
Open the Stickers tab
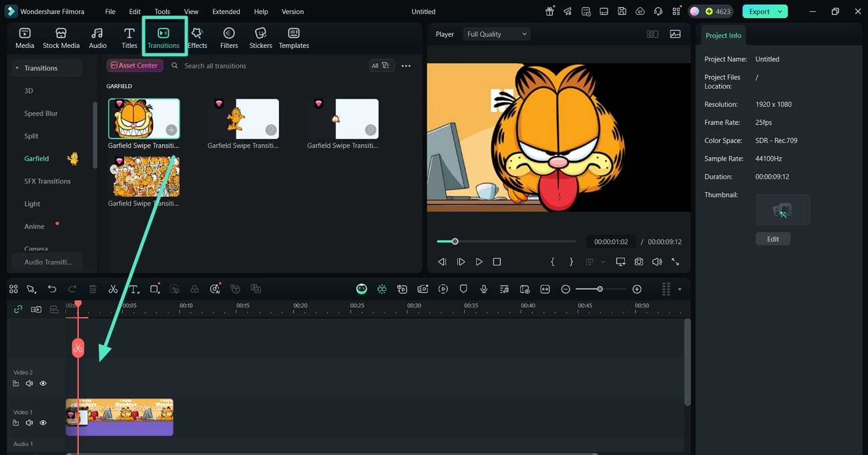(x=260, y=38)
